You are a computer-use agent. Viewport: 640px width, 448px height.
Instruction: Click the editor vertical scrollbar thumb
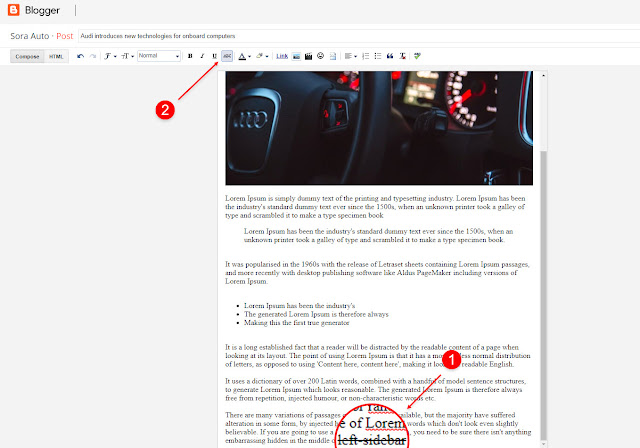coord(543,294)
